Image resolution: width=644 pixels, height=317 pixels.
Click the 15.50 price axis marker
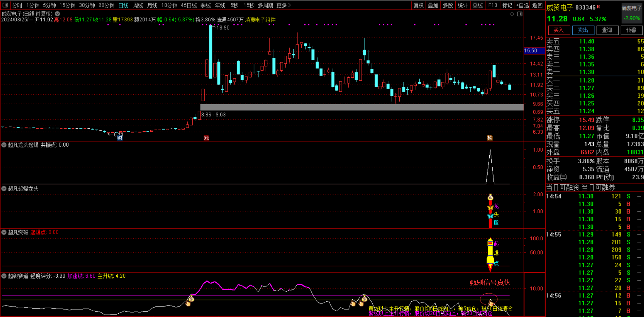click(x=534, y=51)
